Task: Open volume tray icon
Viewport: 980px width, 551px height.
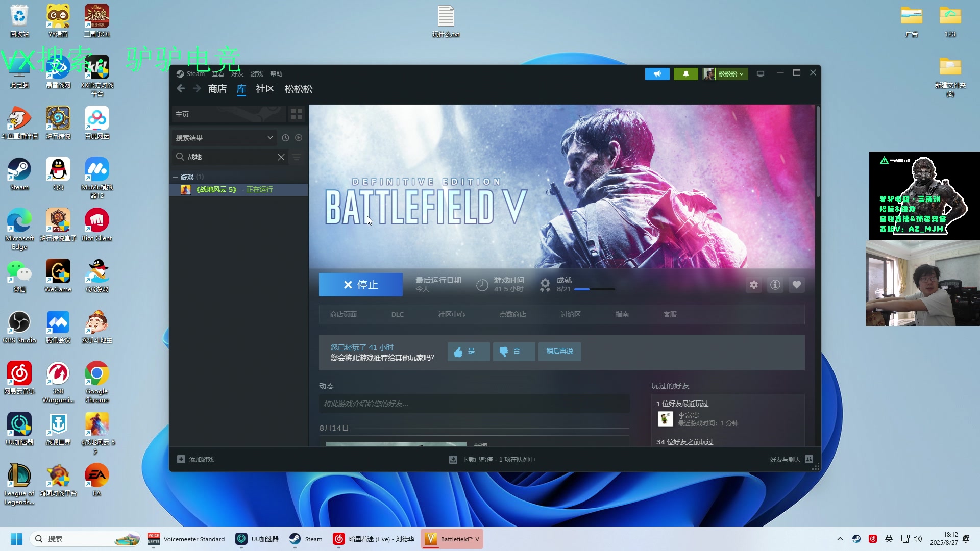Action: click(918, 539)
